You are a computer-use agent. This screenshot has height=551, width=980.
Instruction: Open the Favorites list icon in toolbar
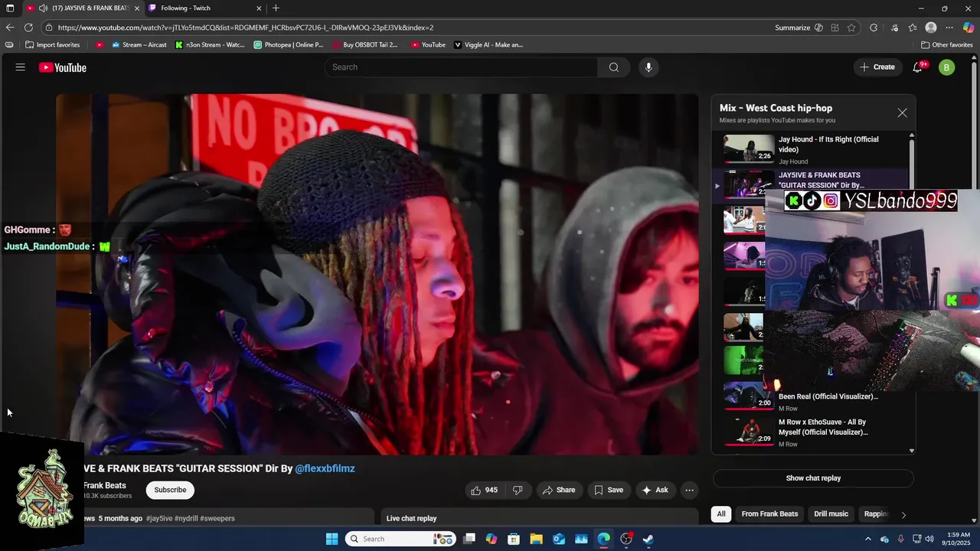913,28
